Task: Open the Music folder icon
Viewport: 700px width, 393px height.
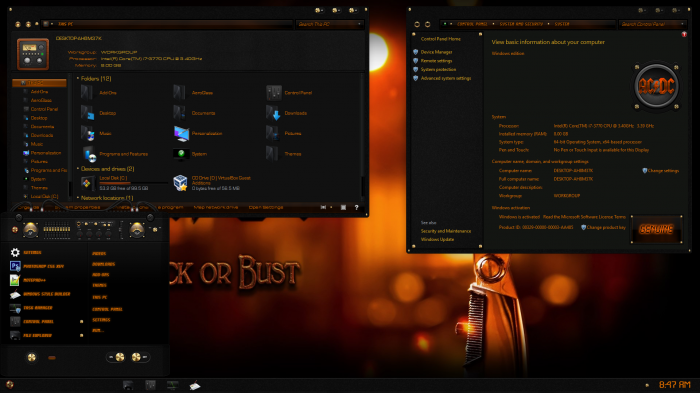Action: point(87,133)
